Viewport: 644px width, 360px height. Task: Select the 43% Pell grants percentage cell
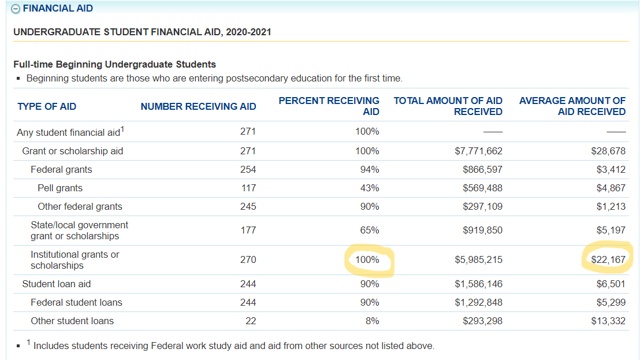[369, 188]
